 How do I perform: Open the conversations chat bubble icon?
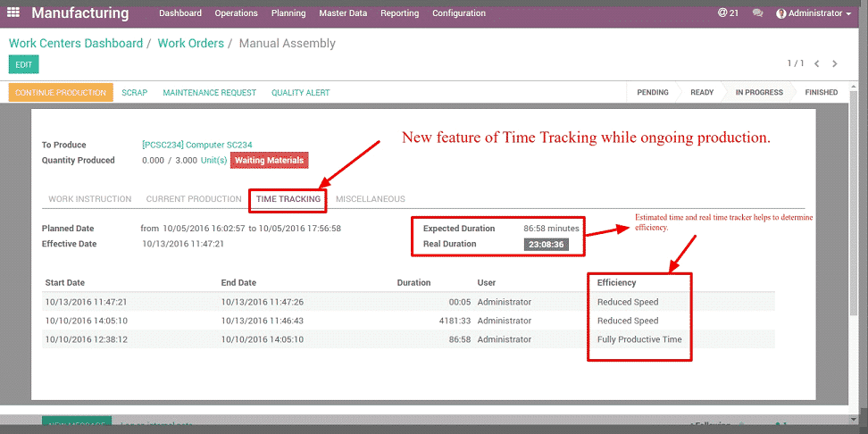(758, 13)
